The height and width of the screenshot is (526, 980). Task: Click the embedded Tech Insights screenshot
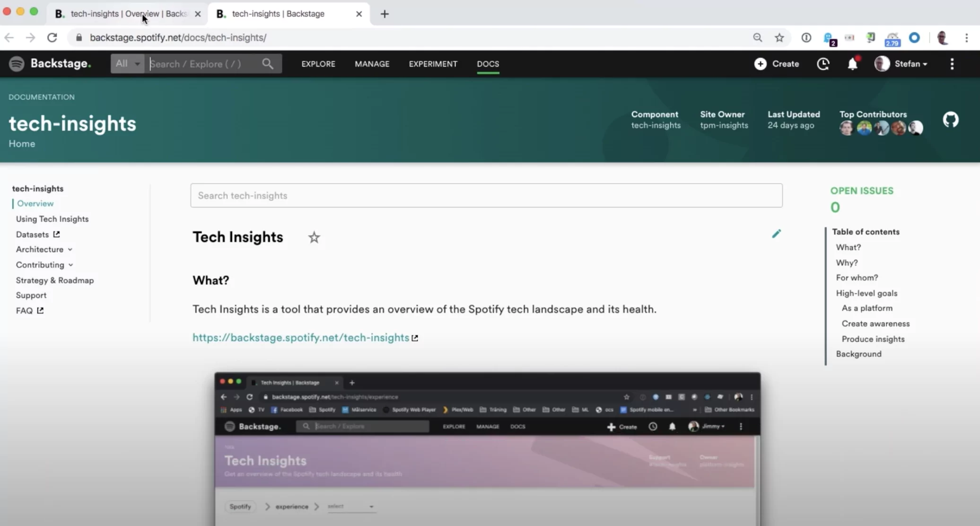pyautogui.click(x=487, y=449)
